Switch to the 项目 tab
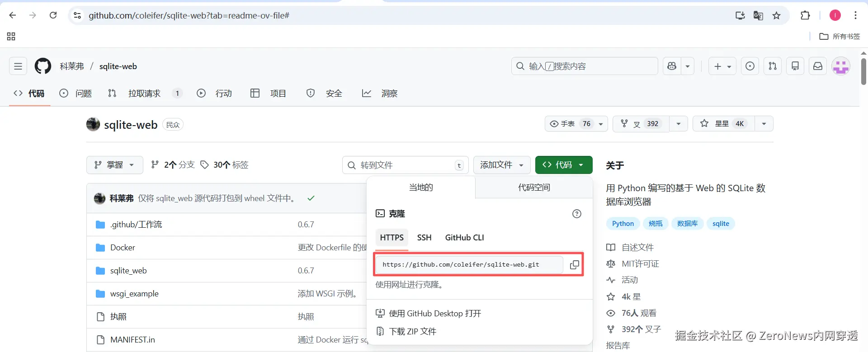Viewport: 868px width, 352px height. (269, 94)
